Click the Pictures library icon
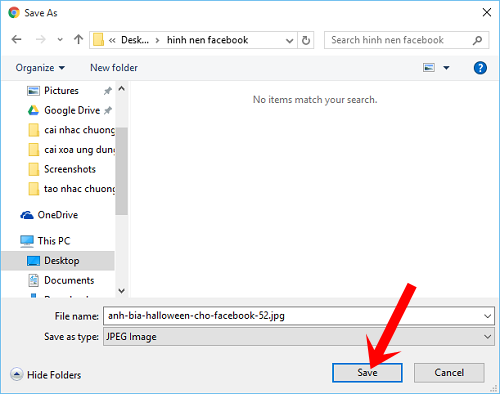This screenshot has height=394, width=500. pyautogui.click(x=33, y=91)
